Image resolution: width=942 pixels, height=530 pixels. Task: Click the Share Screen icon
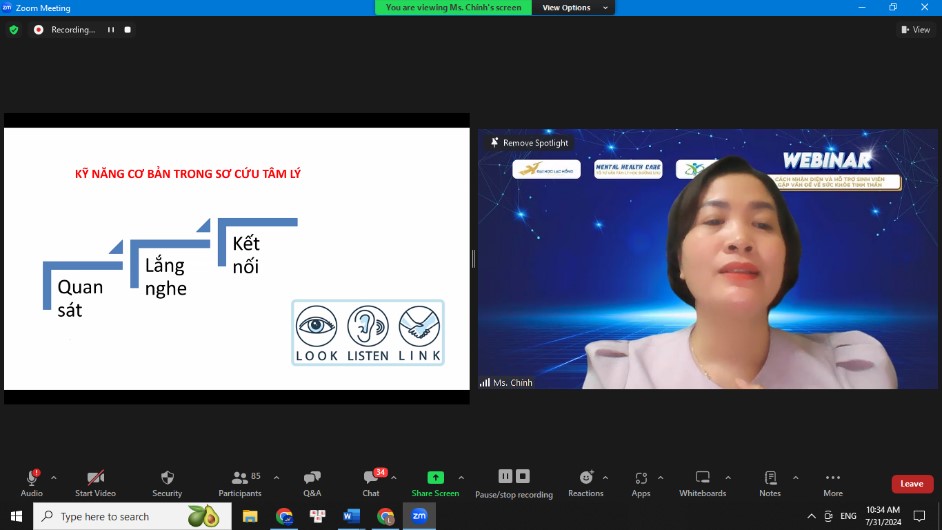tap(435, 478)
